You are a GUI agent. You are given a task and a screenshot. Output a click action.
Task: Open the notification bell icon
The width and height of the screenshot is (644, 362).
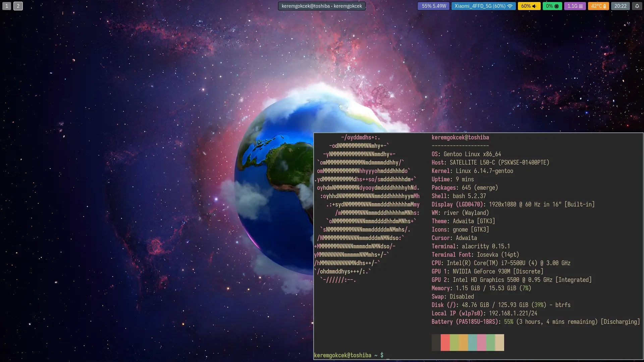[637, 6]
